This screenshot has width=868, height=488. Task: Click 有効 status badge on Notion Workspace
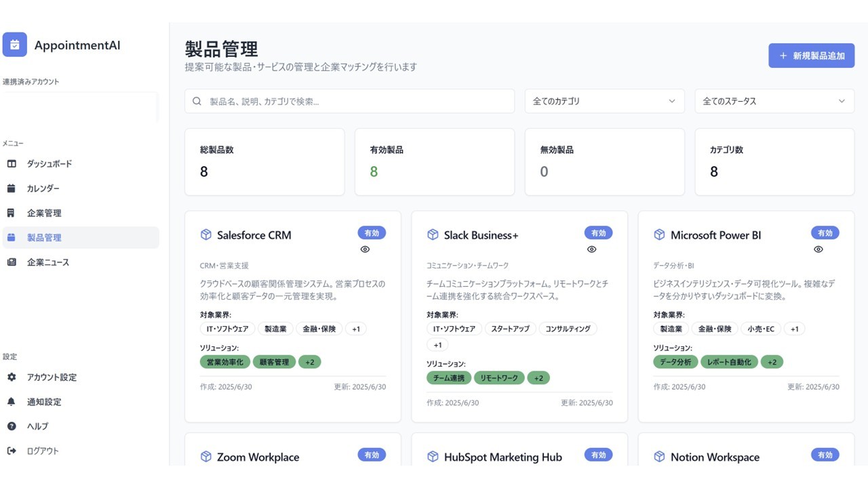[825, 455]
